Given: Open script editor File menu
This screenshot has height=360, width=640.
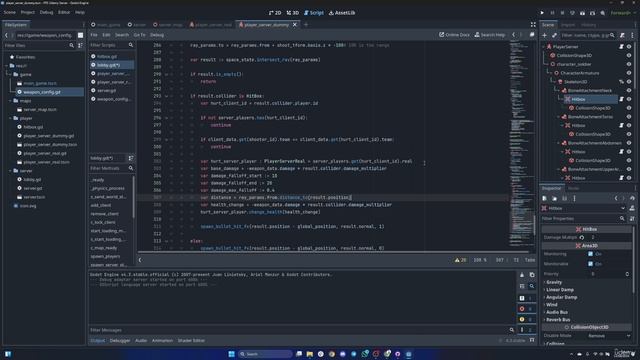Looking at the screenshot, I should [94, 35].
